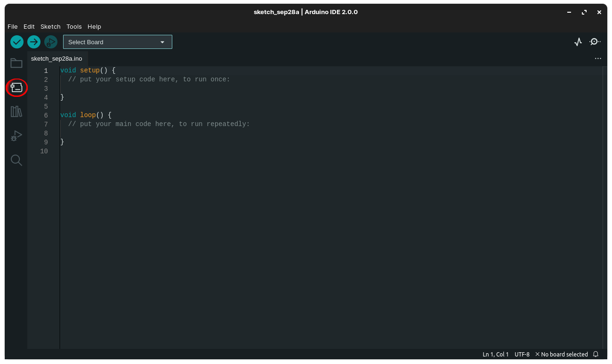
Task: Click on the void loop() line
Action: pos(86,115)
